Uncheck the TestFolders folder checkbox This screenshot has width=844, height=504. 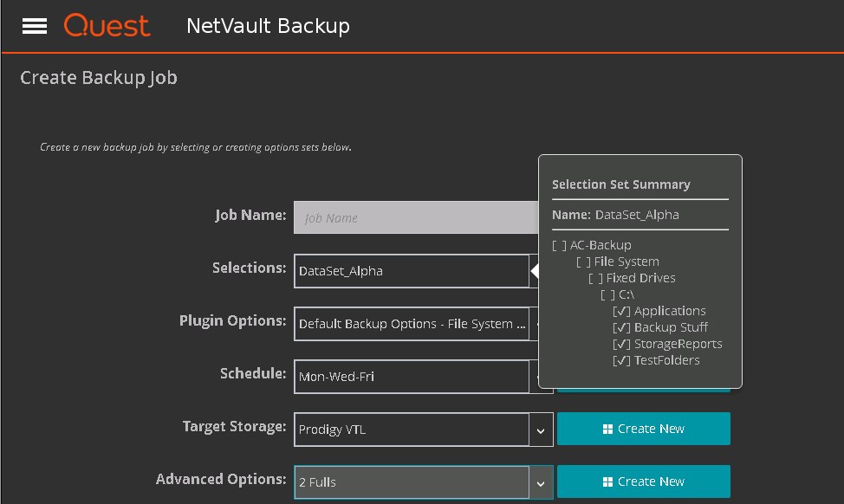tap(621, 360)
